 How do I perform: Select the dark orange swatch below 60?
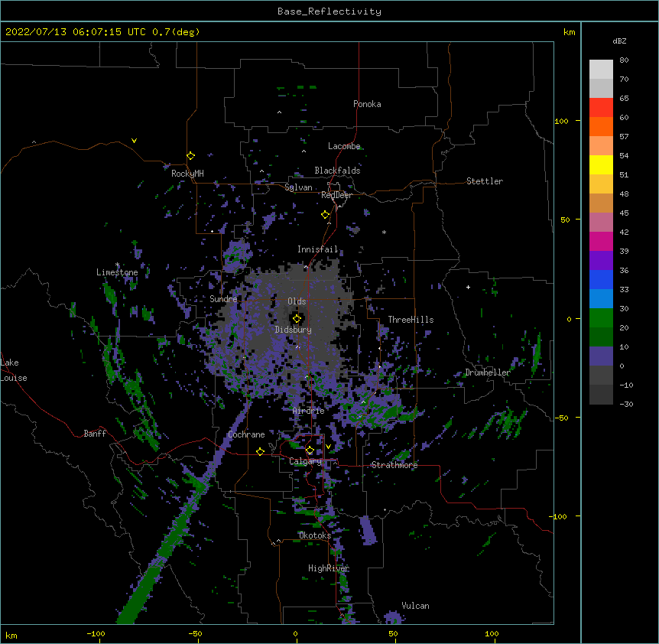pyautogui.click(x=601, y=126)
